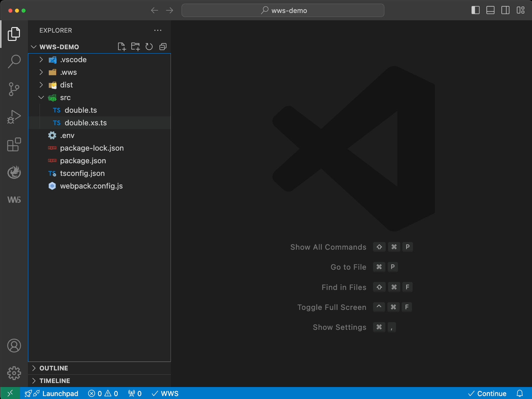Create a new file in WWS-DEMO
The image size is (532, 399).
pos(122,47)
